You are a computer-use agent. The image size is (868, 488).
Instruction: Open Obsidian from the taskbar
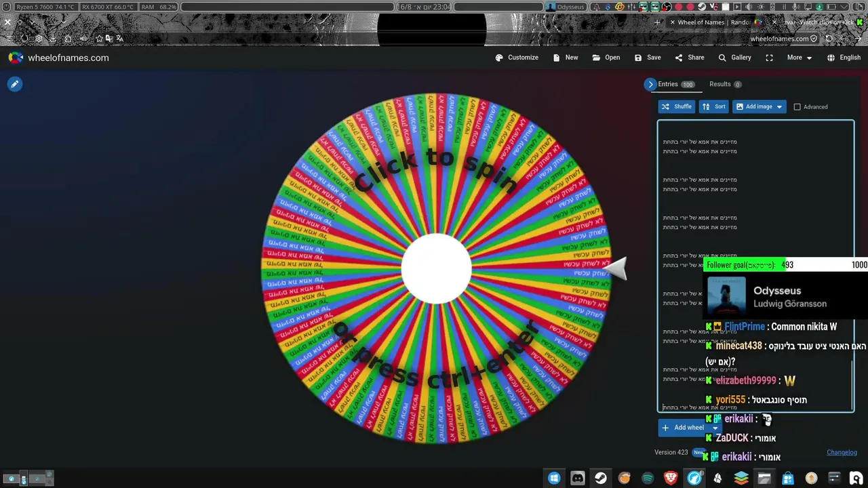(717, 478)
